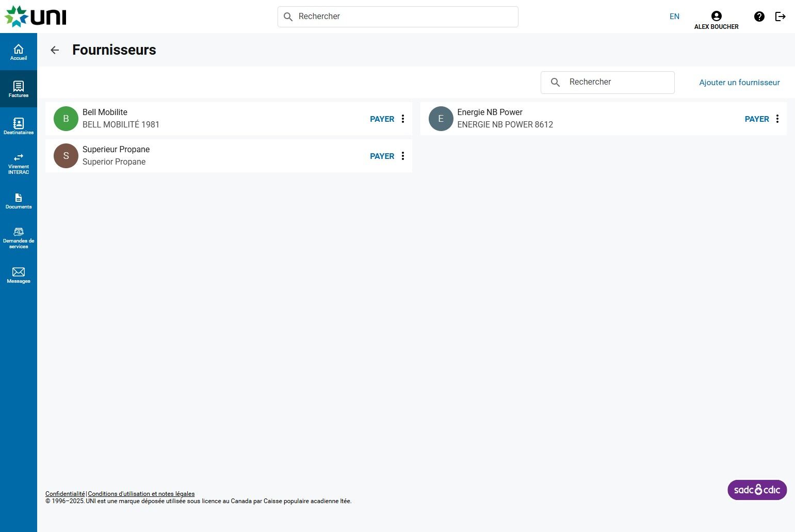Pay Superieur Propane supplier

coord(382,156)
